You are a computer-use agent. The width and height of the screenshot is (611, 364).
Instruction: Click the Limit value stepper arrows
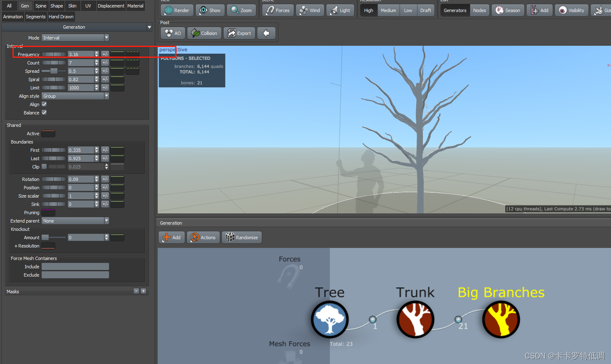(x=97, y=88)
